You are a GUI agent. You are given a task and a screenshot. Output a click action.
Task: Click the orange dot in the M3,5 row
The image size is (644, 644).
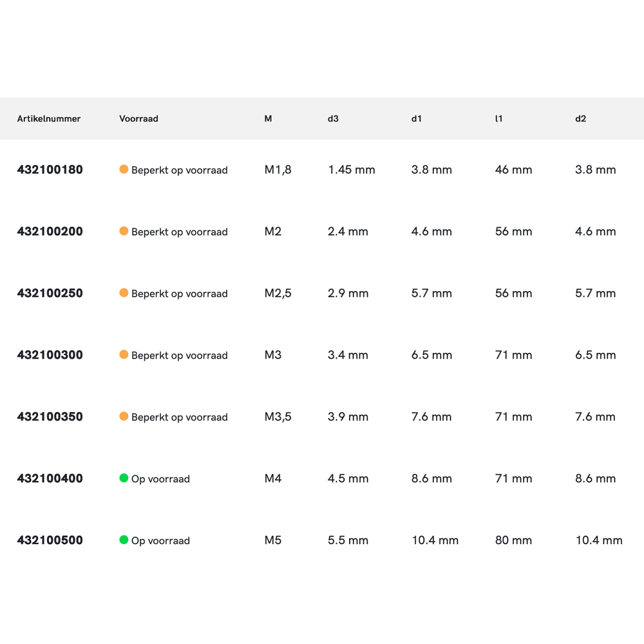(x=124, y=417)
